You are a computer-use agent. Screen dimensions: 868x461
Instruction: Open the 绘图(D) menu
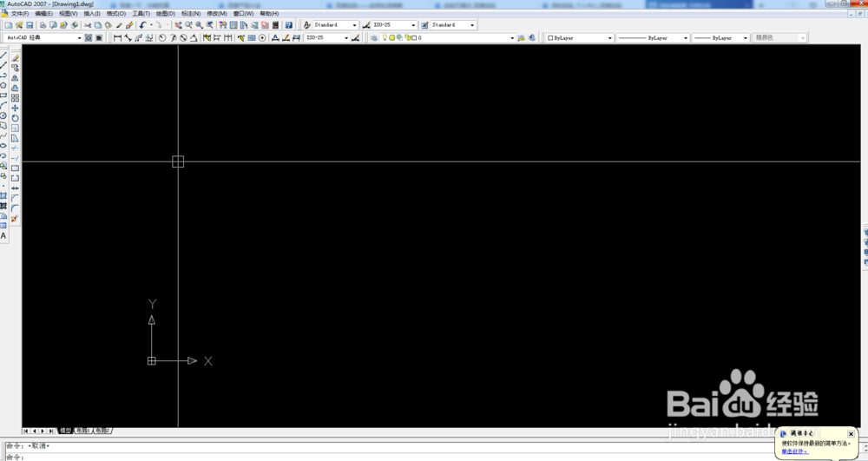[166, 13]
